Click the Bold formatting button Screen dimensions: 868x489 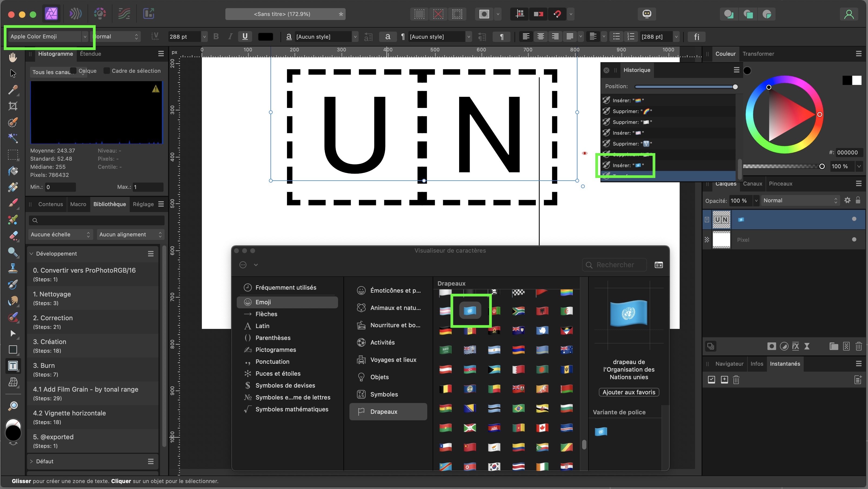216,37
